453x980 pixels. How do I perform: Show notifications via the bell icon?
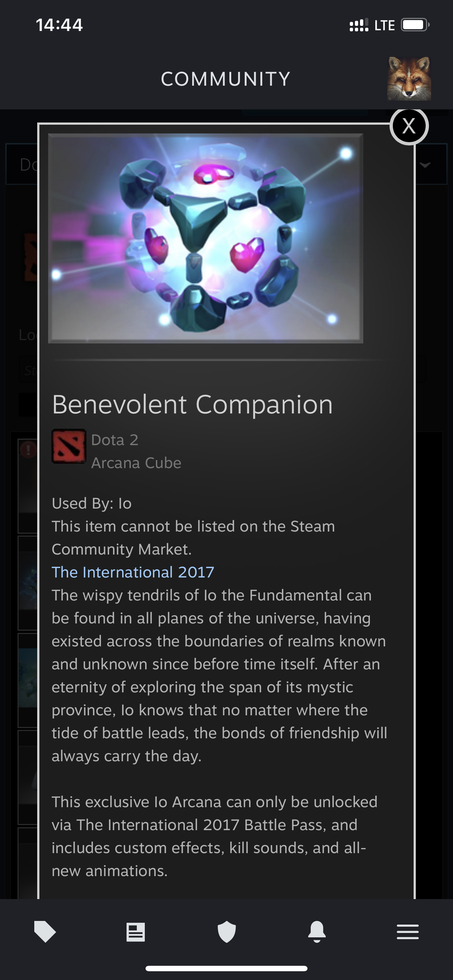[317, 932]
